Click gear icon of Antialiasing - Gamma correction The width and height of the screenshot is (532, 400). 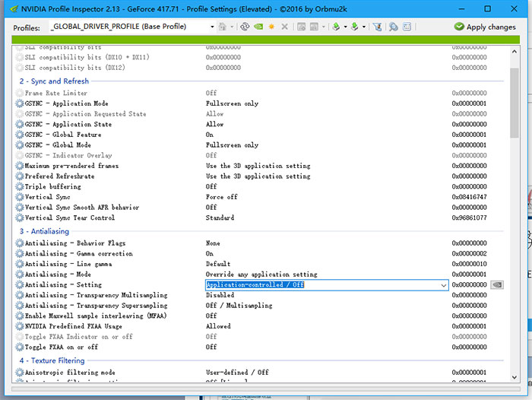(x=20, y=253)
